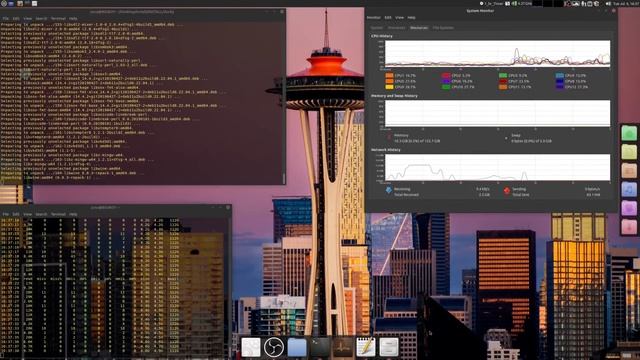The height and width of the screenshot is (360, 640).
Task: Open the green icon in the side dock
Action: click(x=629, y=133)
